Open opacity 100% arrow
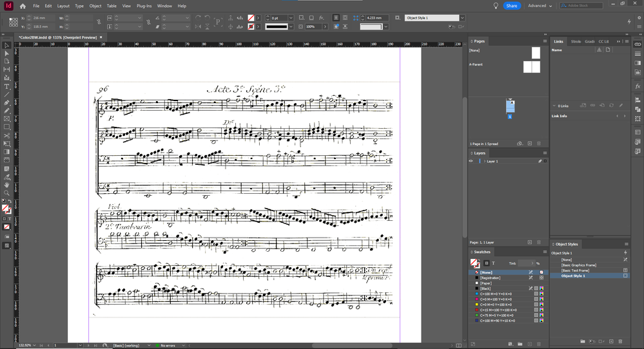This screenshot has height=349, width=644. pos(325,26)
